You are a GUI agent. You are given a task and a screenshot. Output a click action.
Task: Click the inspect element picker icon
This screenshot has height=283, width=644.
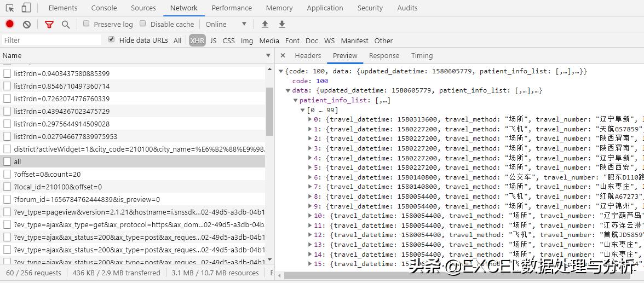point(10,8)
